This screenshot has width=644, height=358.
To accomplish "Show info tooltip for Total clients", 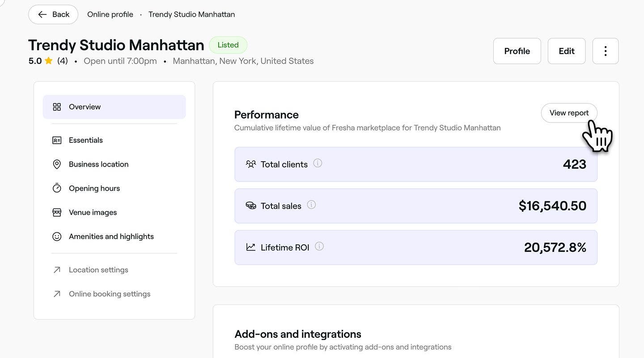I will point(318,163).
